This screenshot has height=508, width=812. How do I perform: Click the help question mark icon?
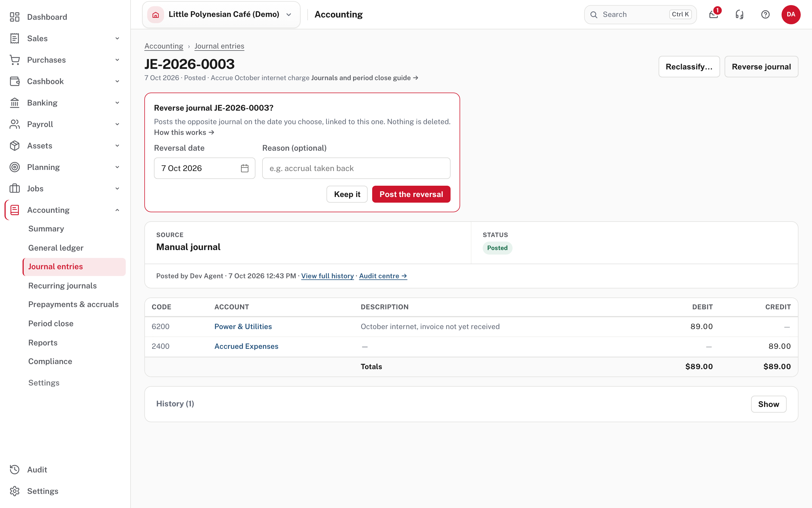(x=765, y=14)
